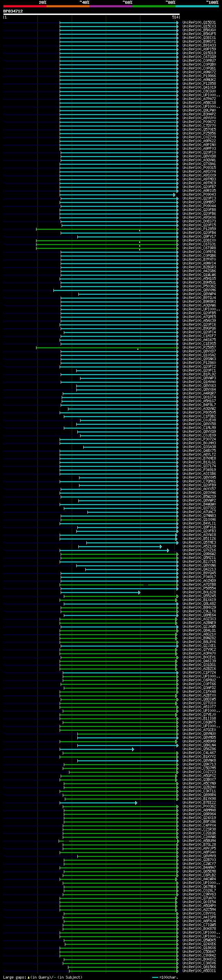Click hit label UniRef100_Q15D31
Screen dimensions: 222x980
click(199, 23)
